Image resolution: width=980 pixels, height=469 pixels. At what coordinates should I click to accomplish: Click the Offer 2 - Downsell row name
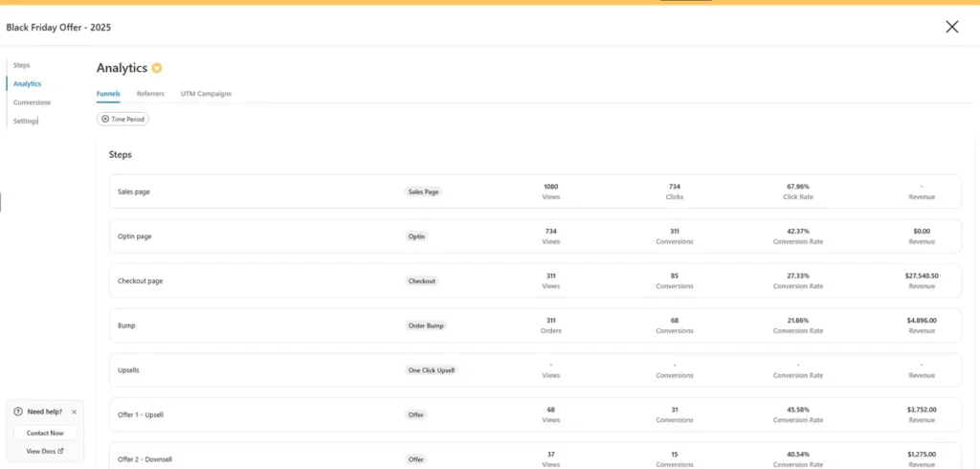(145, 459)
